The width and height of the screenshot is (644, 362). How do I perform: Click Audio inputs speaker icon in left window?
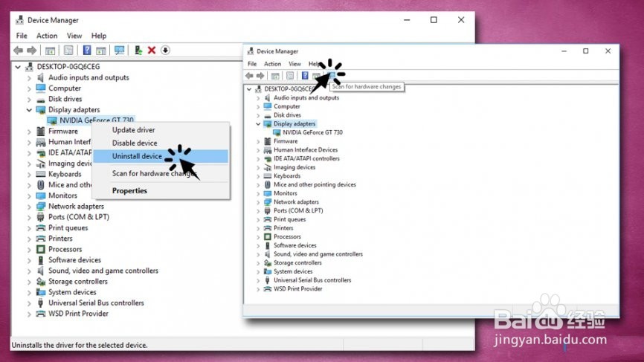coord(40,77)
